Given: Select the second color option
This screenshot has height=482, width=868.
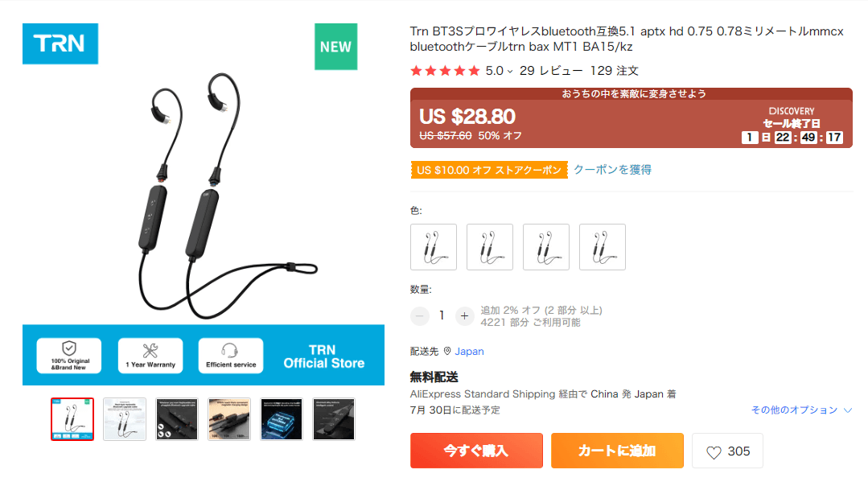Looking at the screenshot, I should [490, 247].
